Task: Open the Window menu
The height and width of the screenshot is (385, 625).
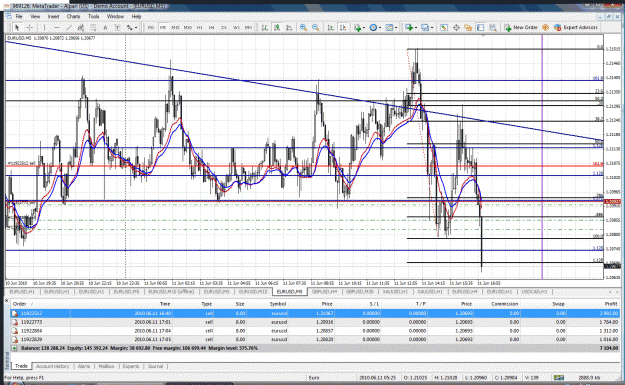Action: 115,16
